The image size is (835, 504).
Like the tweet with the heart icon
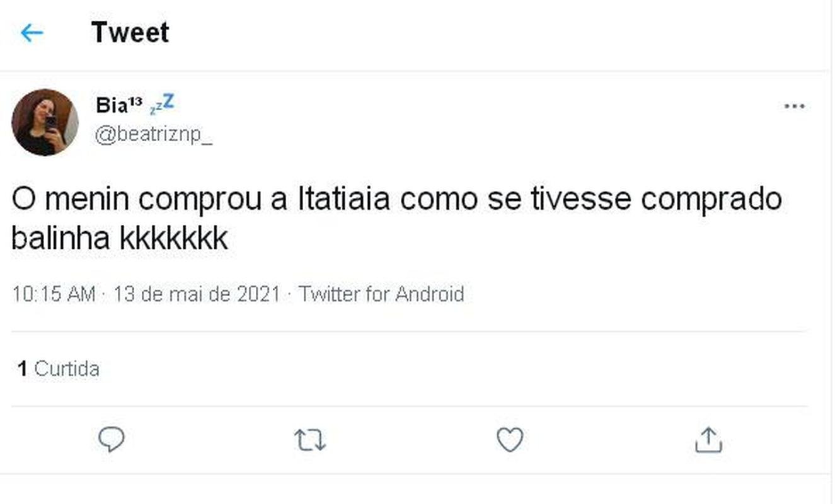510,440
